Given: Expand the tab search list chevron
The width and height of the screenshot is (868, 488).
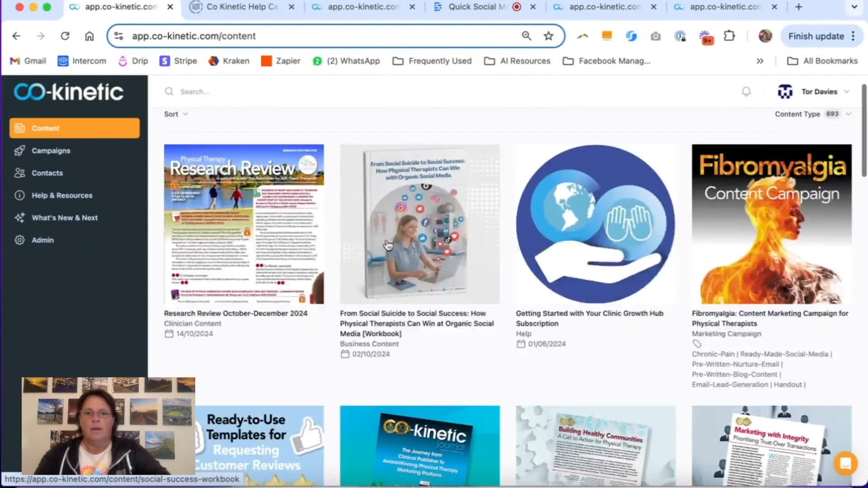Looking at the screenshot, I should [854, 7].
